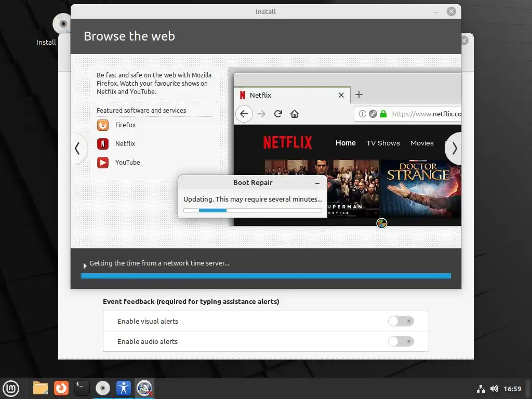Screen dimensions: 532x399
Task: Close the Install window
Action: pos(451,11)
